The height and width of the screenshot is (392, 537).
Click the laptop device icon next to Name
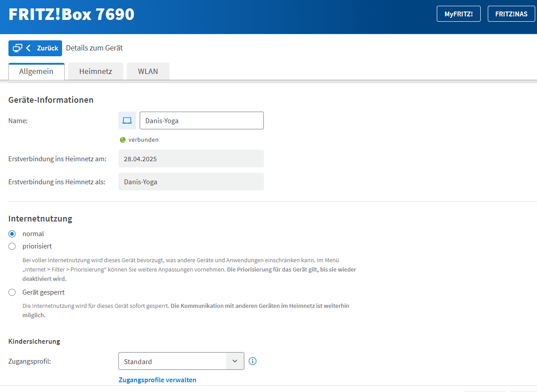(x=127, y=120)
